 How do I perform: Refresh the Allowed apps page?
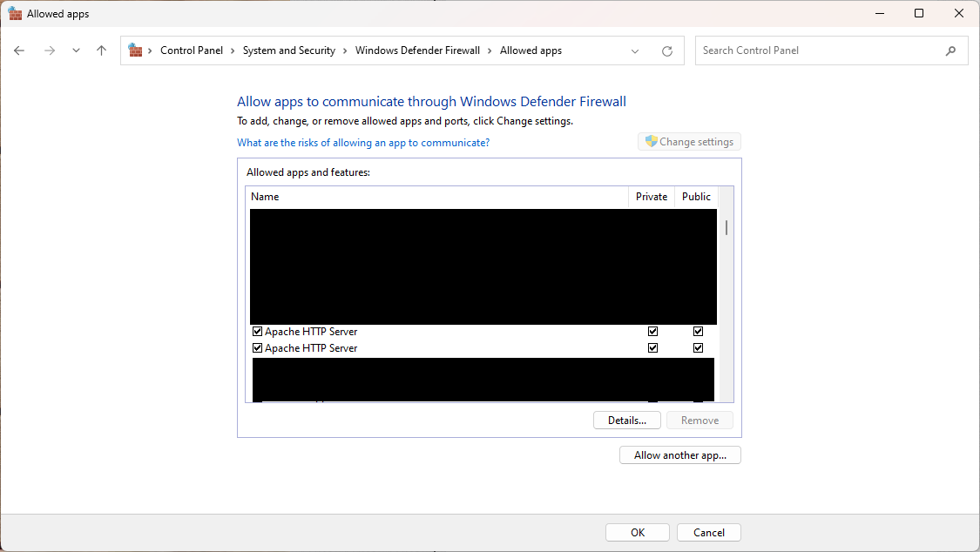(x=667, y=50)
